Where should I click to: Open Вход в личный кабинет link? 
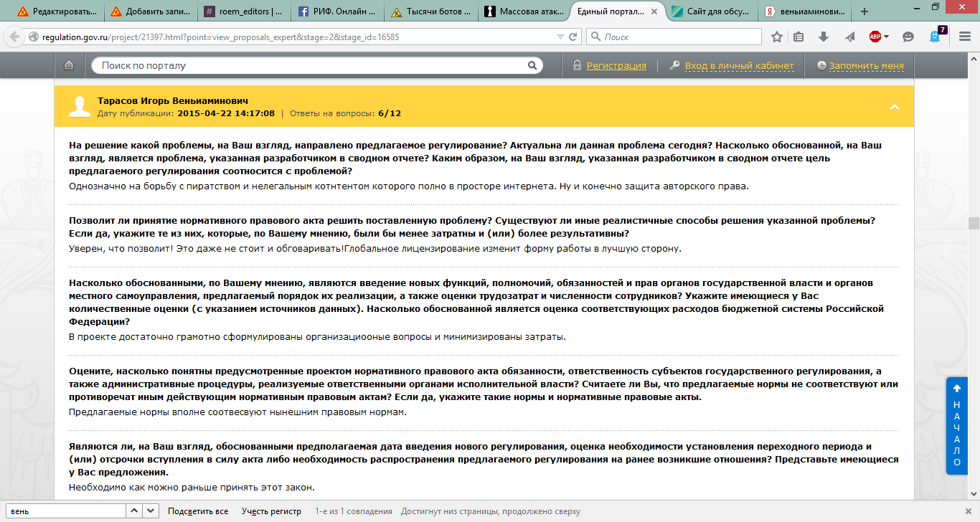coord(740,66)
